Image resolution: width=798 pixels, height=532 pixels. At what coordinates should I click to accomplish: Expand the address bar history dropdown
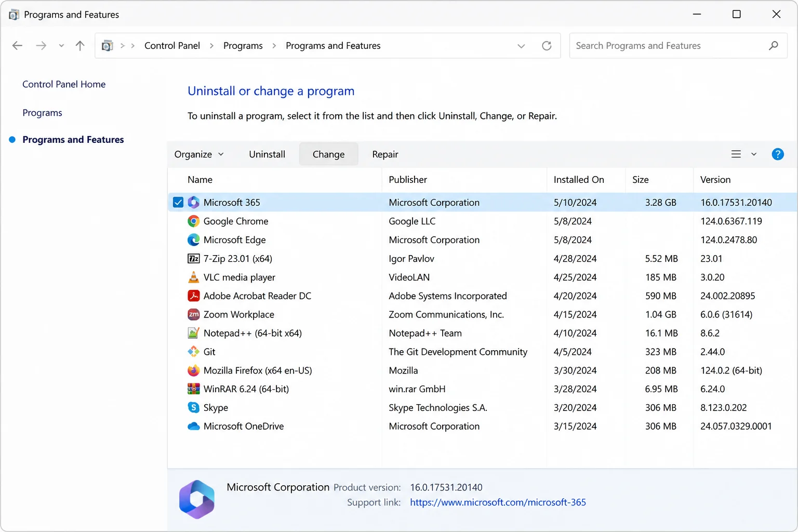point(521,46)
